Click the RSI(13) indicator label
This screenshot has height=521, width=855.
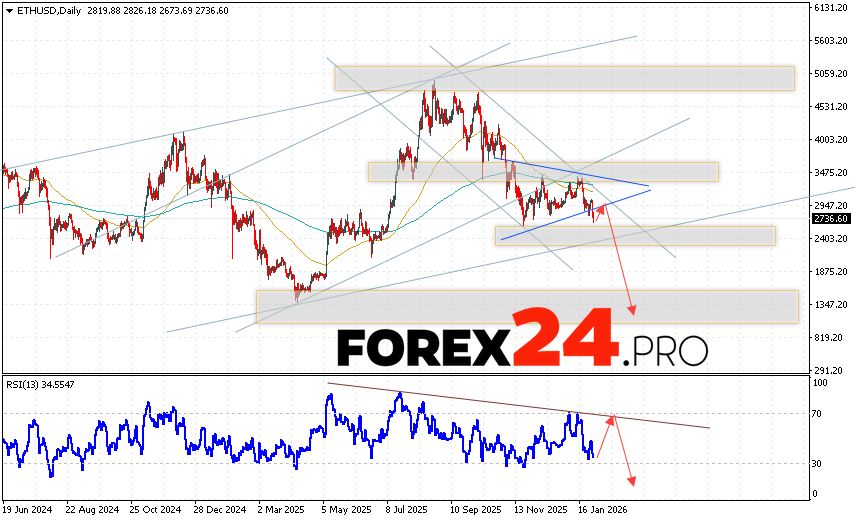pos(26,384)
